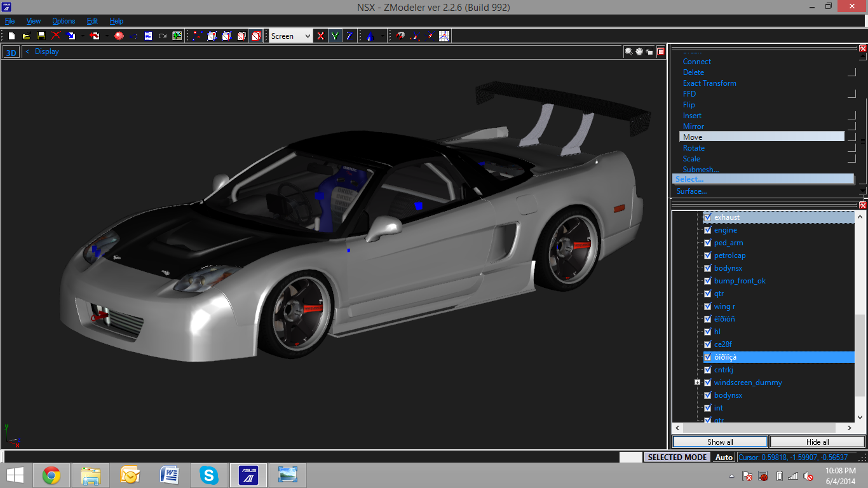Click the 3D viewport type button

[11, 53]
